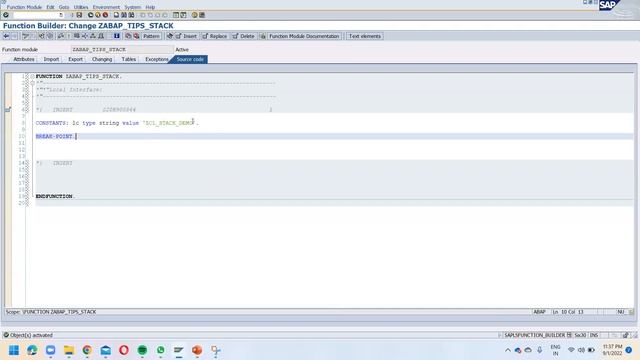The height and width of the screenshot is (360, 640).
Task: Open the Utilities menu
Action: tap(81, 7)
